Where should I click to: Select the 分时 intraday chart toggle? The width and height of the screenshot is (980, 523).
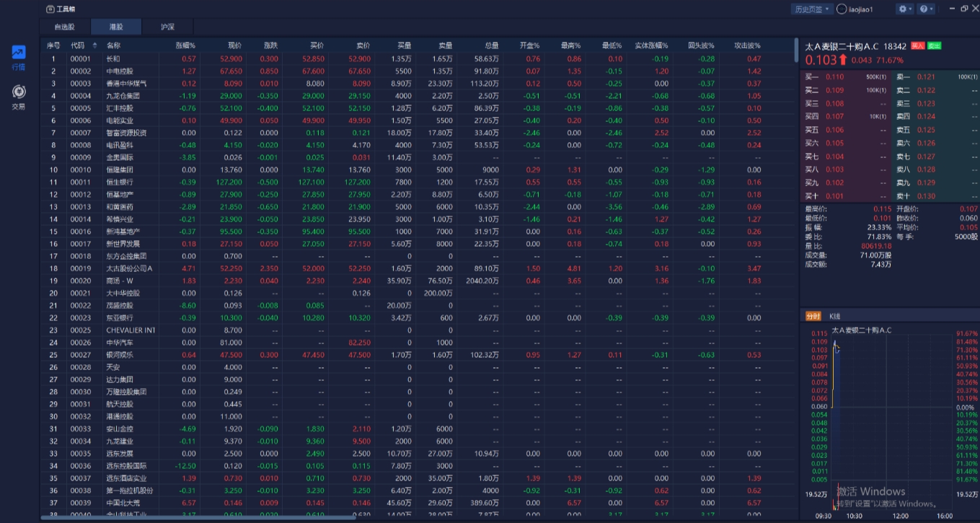click(x=813, y=316)
